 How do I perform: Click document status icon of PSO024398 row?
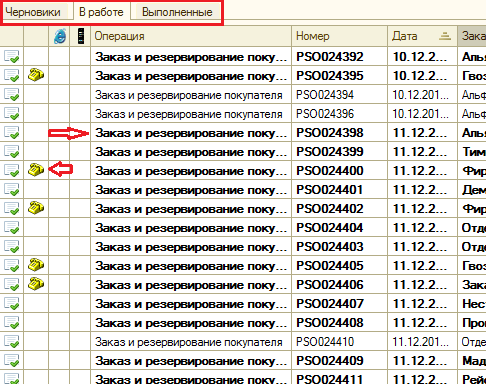(x=12, y=132)
